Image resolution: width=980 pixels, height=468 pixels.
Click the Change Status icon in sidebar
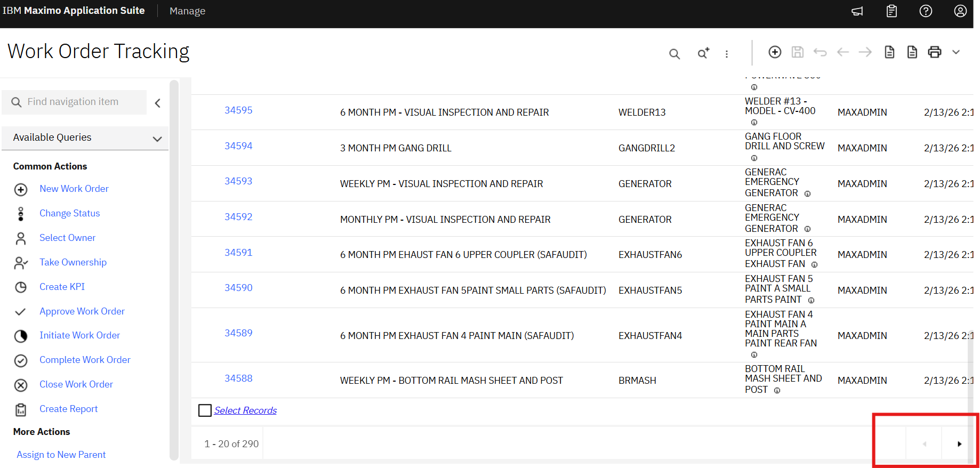coord(21,214)
